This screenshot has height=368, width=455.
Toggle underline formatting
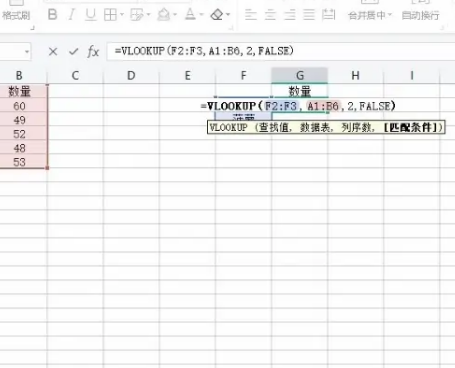(x=90, y=15)
